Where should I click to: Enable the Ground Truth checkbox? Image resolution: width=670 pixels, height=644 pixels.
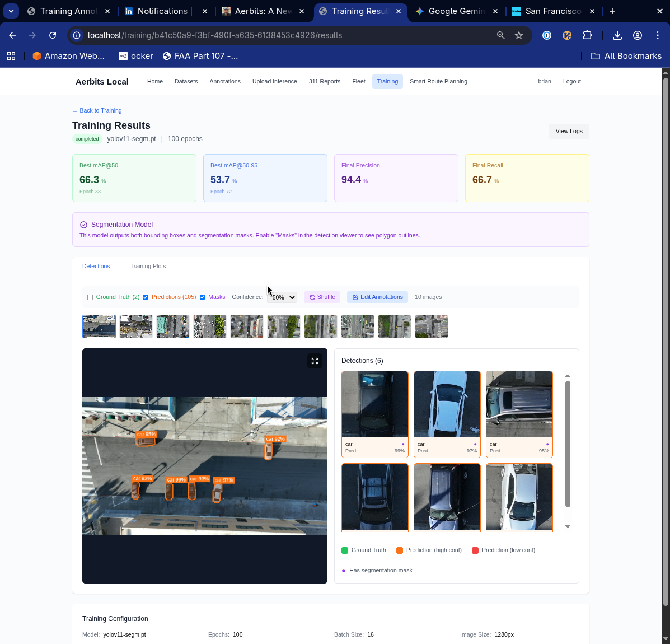click(x=90, y=297)
